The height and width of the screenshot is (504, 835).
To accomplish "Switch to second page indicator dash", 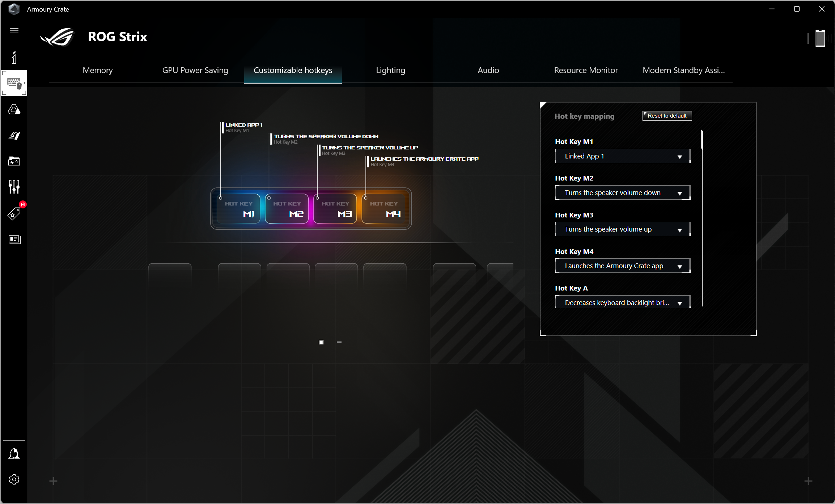I will (x=339, y=342).
